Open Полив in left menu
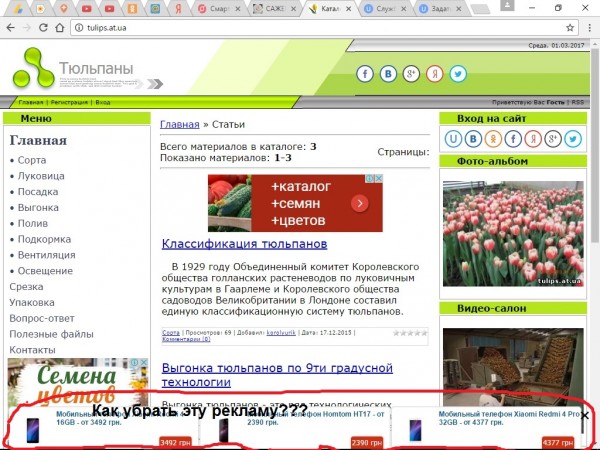 click(33, 223)
